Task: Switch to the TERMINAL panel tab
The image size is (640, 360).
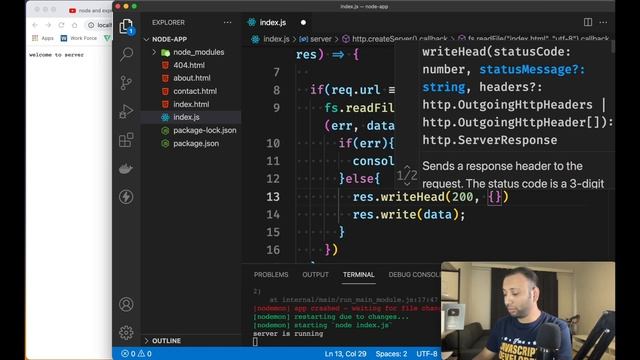Action: click(x=358, y=275)
